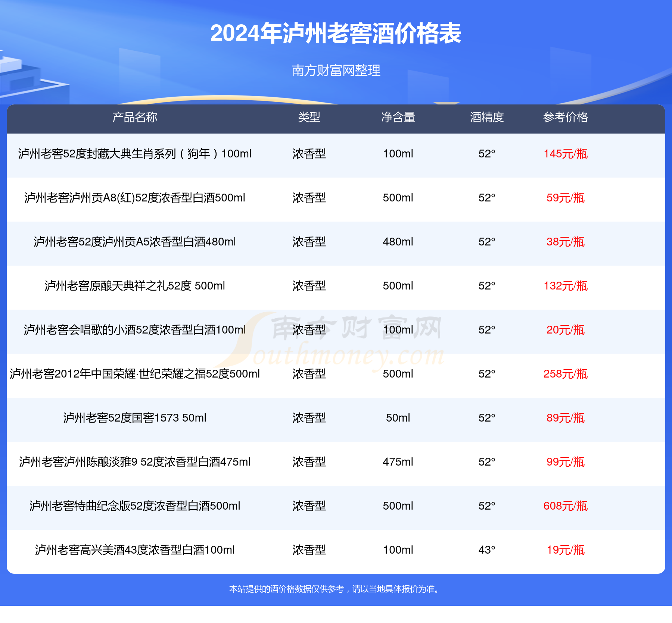Click the 475ml net content cell

pos(398,462)
